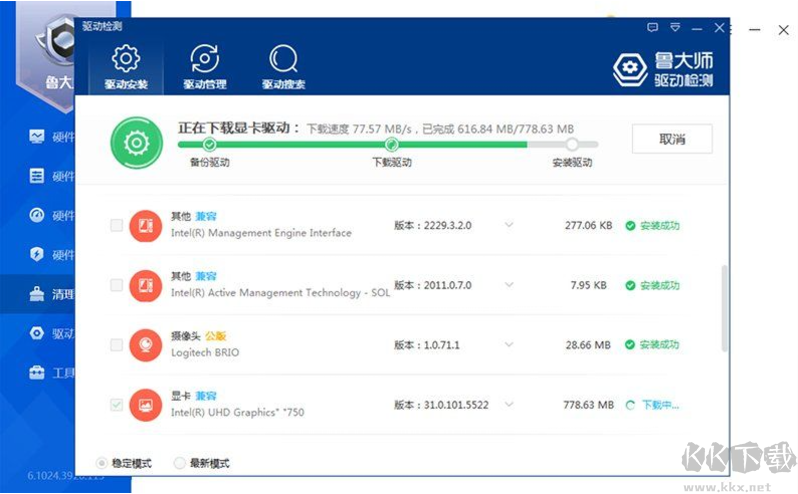
Task: Minimize the 驱动检测 window
Action: click(x=697, y=28)
